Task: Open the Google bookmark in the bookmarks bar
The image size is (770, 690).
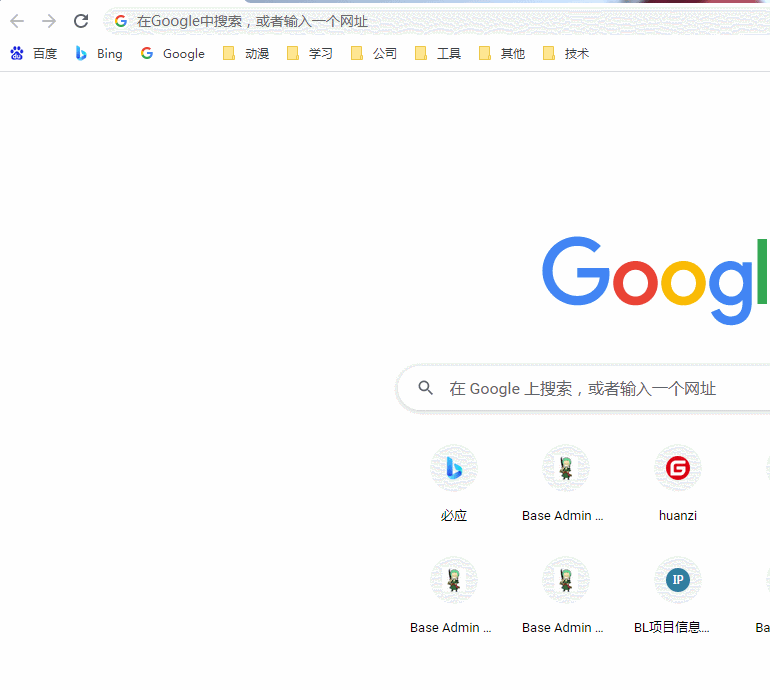Action: coord(172,54)
